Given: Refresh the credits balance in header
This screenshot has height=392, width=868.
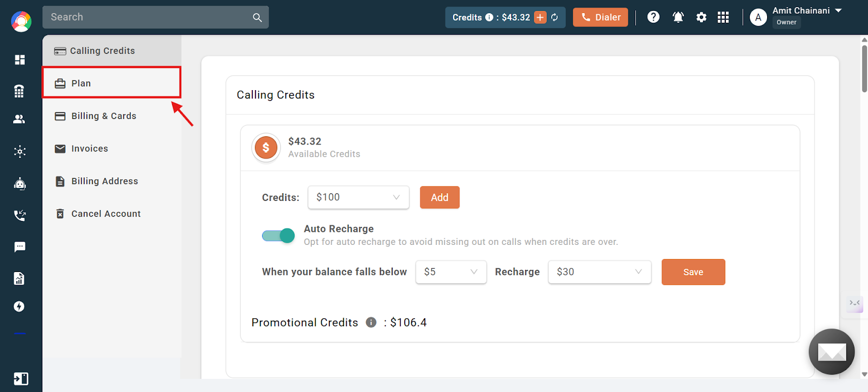Looking at the screenshot, I should tap(554, 17).
